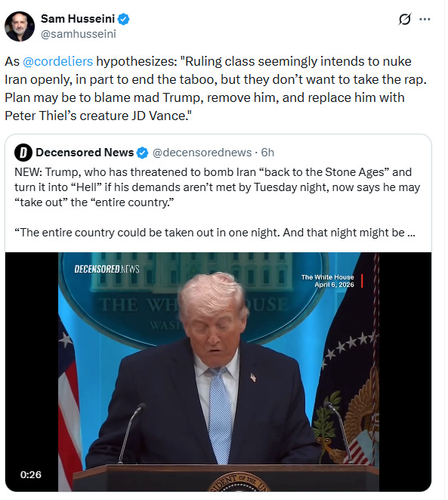Viewport: 448px width, 500px height.
Task: Open the three-dot more options menu
Action: 425,19
